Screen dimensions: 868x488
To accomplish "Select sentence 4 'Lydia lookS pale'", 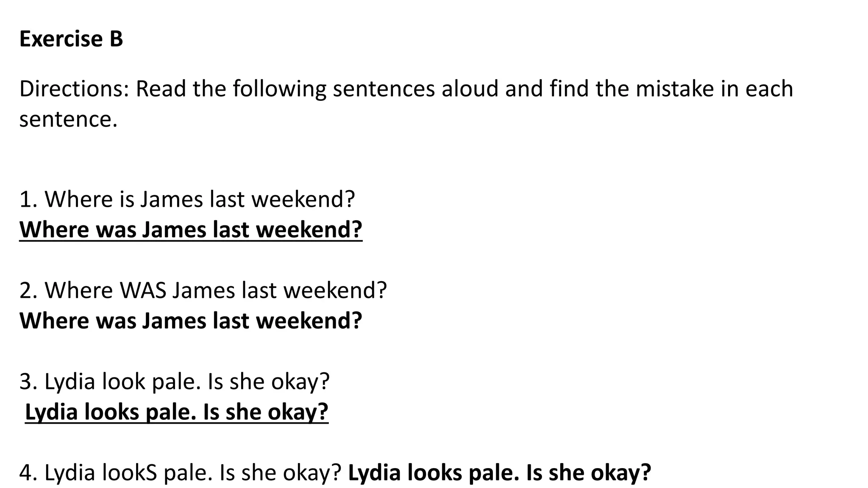I will point(180,473).
